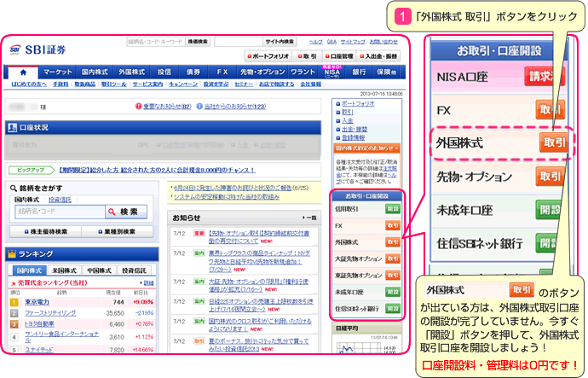Click 取引 button for 東証先物オプション
Viewport: 588px width, 378px height.
393,275
